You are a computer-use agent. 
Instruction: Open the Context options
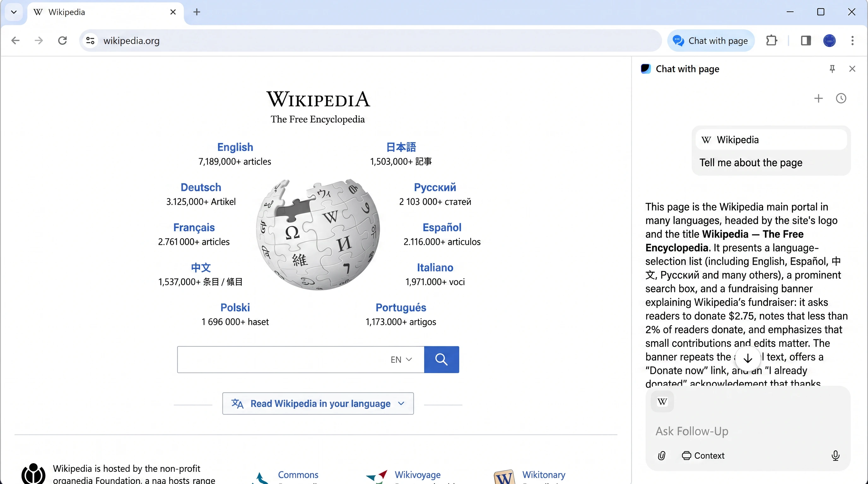pyautogui.click(x=703, y=456)
